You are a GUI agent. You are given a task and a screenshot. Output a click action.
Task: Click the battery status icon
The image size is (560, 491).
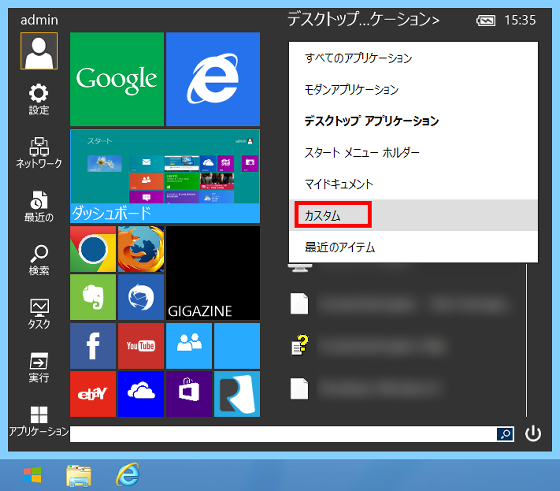click(x=486, y=20)
